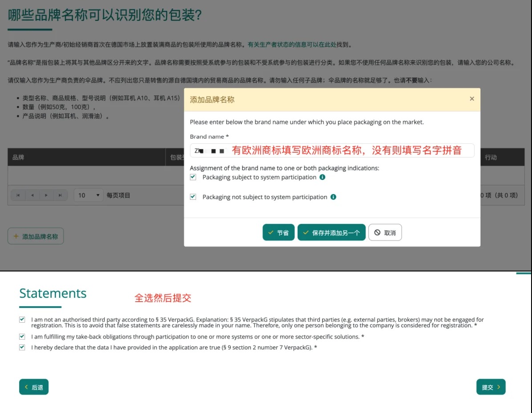Close the 添加品牌名称 dialog with X
532x413 pixels.
[x=472, y=99]
